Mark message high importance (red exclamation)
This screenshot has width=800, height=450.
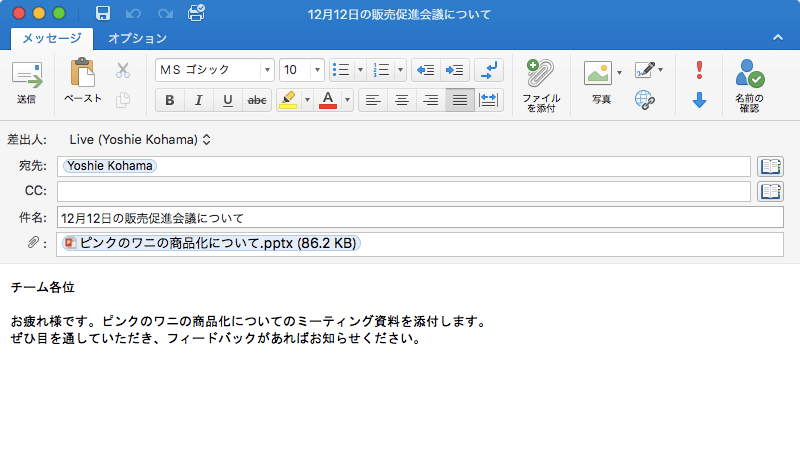(x=699, y=70)
